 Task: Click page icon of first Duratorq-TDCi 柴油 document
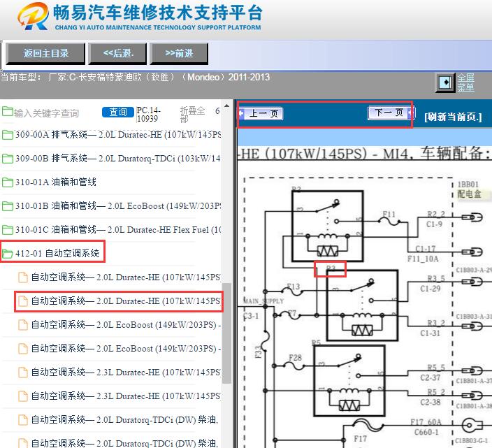tap(22, 420)
